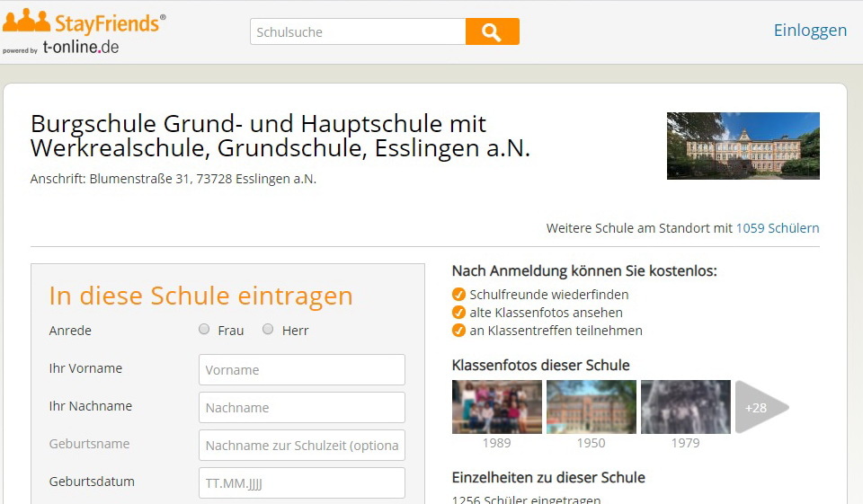Screen dimensions: 863x504
Task: Click the checkmark icon beside Schulfreunde wiederfinden
Action: (x=458, y=294)
